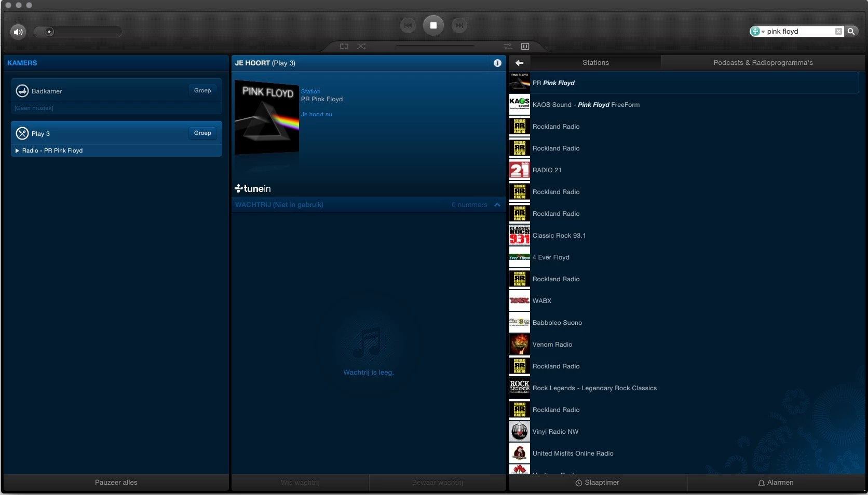Toggle shuffle mode
The width and height of the screenshot is (868, 495).
[x=361, y=46]
